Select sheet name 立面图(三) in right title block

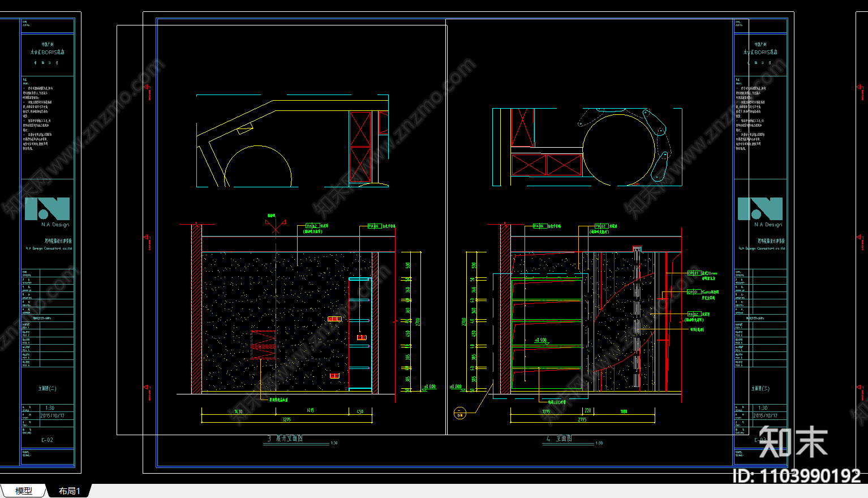point(760,389)
